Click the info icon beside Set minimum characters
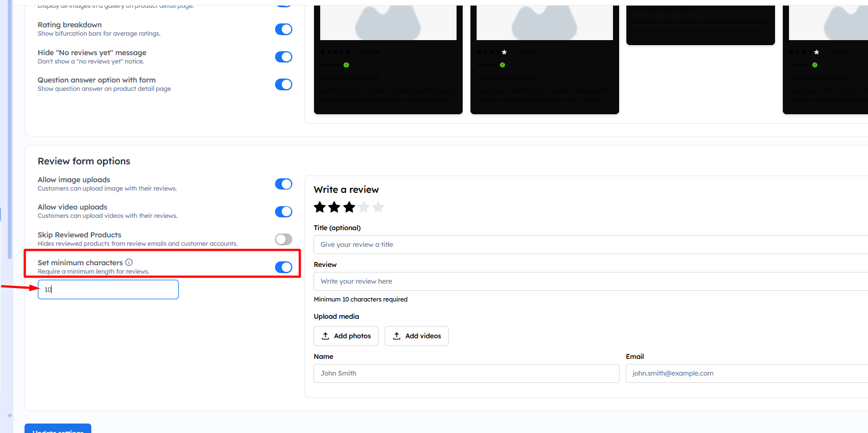Viewport: 868px width, 433px height. pos(129,262)
